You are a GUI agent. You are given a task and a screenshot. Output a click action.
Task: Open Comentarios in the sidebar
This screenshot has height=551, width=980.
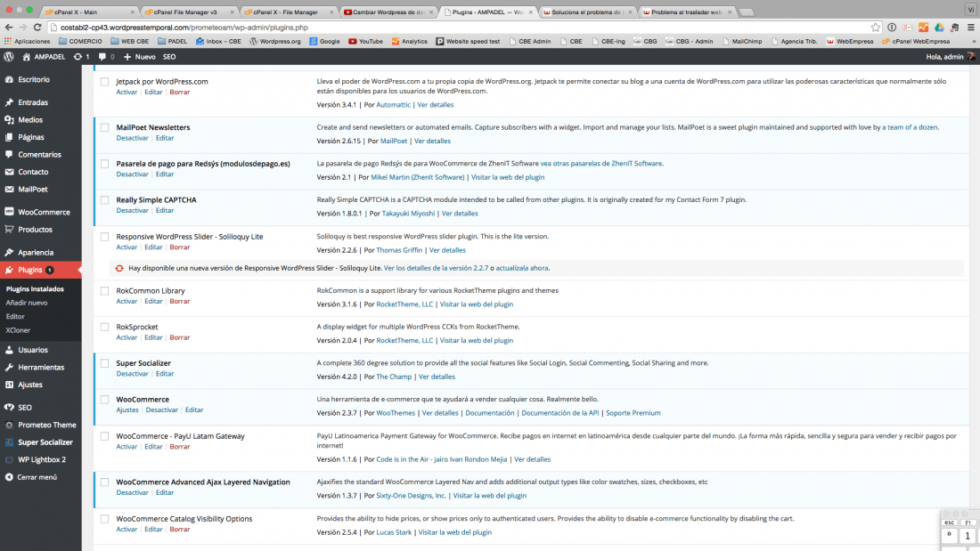tap(41, 154)
